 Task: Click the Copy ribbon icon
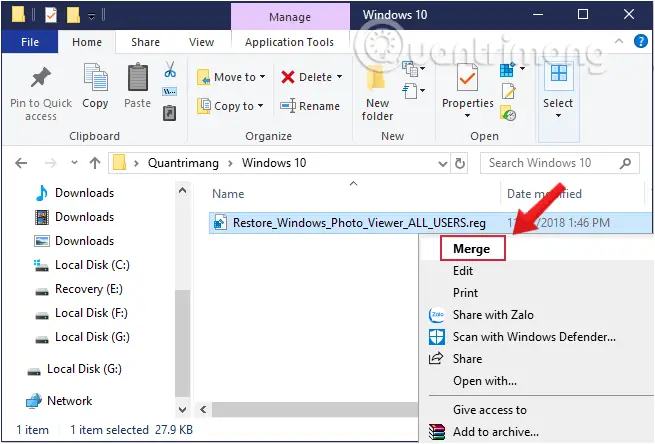(x=95, y=77)
